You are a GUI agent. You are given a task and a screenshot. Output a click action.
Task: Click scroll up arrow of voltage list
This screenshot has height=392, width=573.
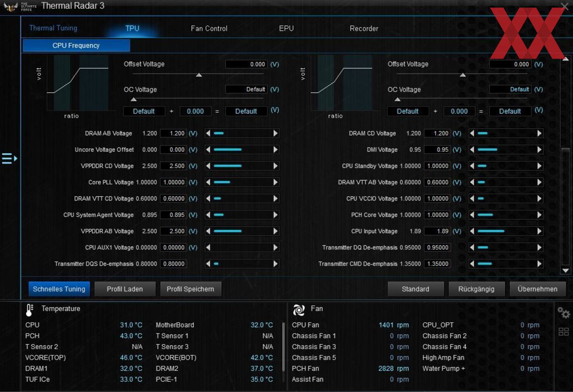coord(565,59)
